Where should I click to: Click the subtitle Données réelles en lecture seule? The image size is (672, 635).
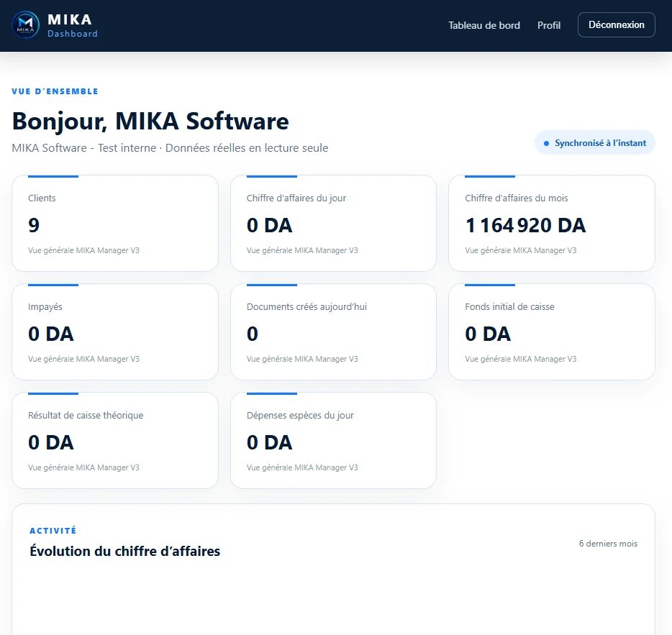(247, 148)
